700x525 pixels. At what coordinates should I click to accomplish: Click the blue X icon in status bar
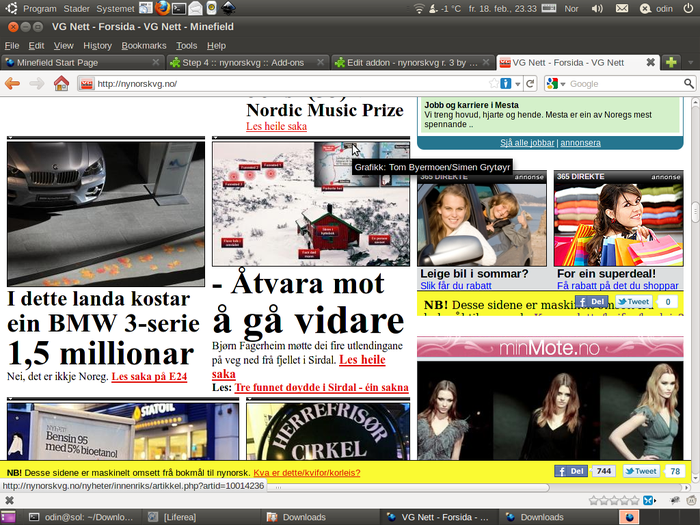[x=648, y=500]
